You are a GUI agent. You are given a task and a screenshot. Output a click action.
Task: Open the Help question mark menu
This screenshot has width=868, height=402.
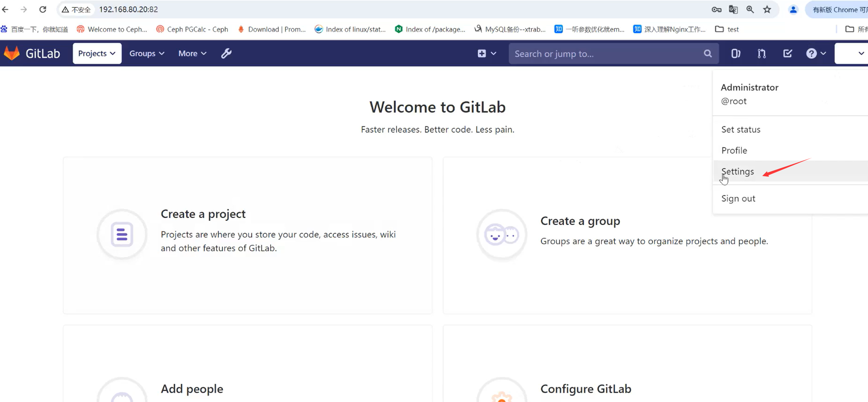pyautogui.click(x=816, y=54)
